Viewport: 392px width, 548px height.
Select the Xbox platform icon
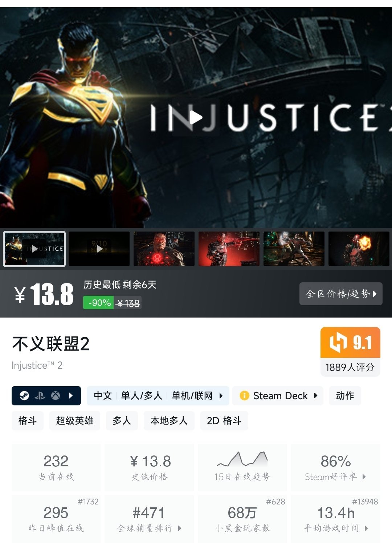(x=56, y=396)
